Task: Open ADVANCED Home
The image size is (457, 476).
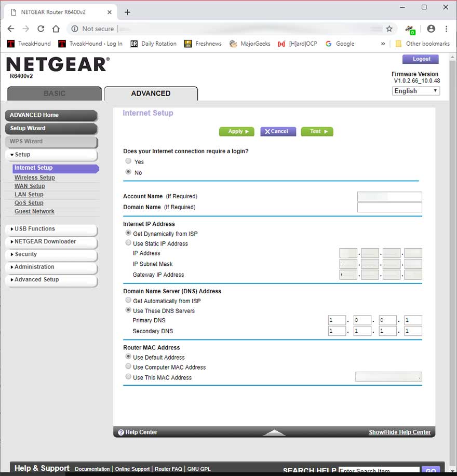Action: tap(51, 115)
